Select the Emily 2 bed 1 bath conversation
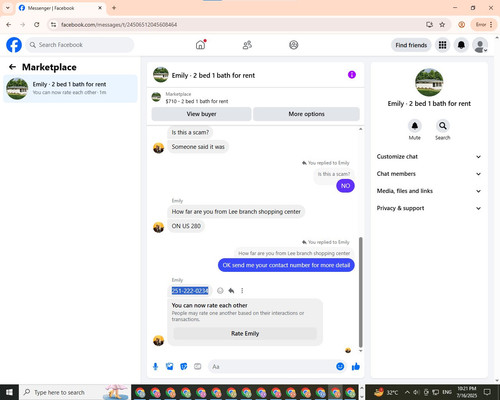Image resolution: width=500 pixels, height=400 pixels. 70,88
